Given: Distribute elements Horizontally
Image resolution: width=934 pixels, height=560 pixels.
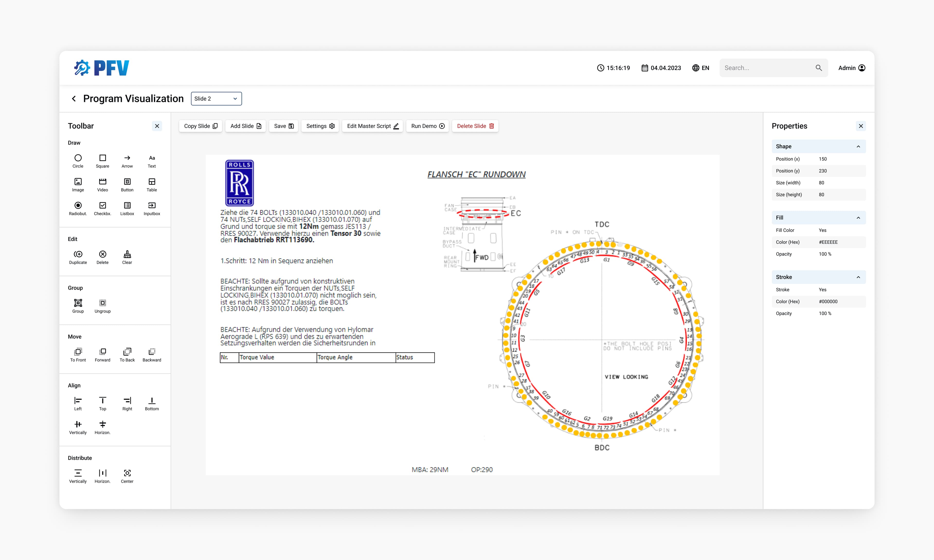Looking at the screenshot, I should [102, 476].
